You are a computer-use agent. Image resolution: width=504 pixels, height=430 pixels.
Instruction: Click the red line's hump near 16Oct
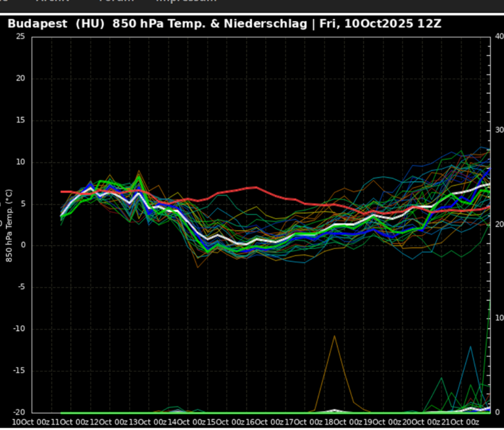(x=255, y=188)
